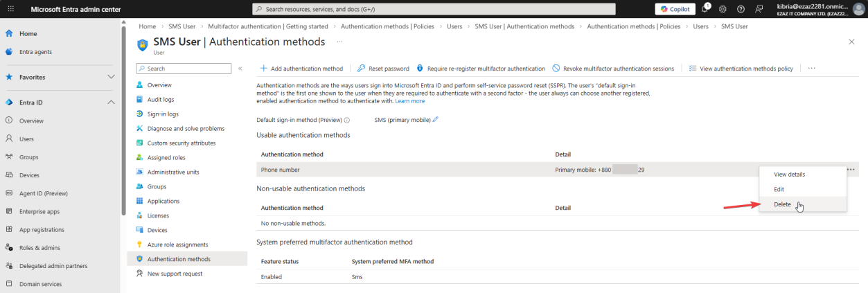
Task: Open the Copilot button in header
Action: tap(675, 9)
